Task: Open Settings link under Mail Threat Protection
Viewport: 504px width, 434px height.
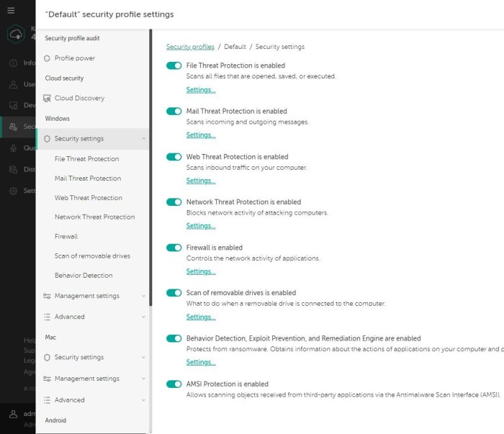Action: tap(200, 135)
